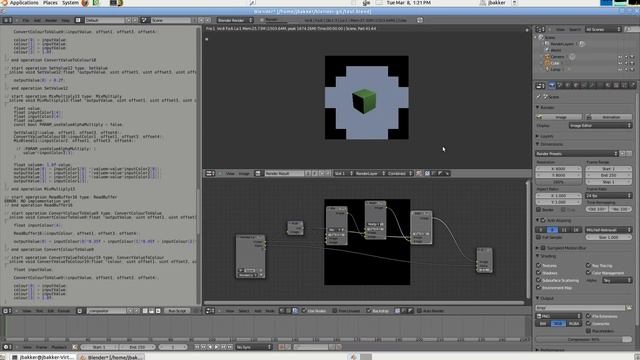Click the Animation render button
The height and width of the screenshot is (360, 640).
pos(609,117)
